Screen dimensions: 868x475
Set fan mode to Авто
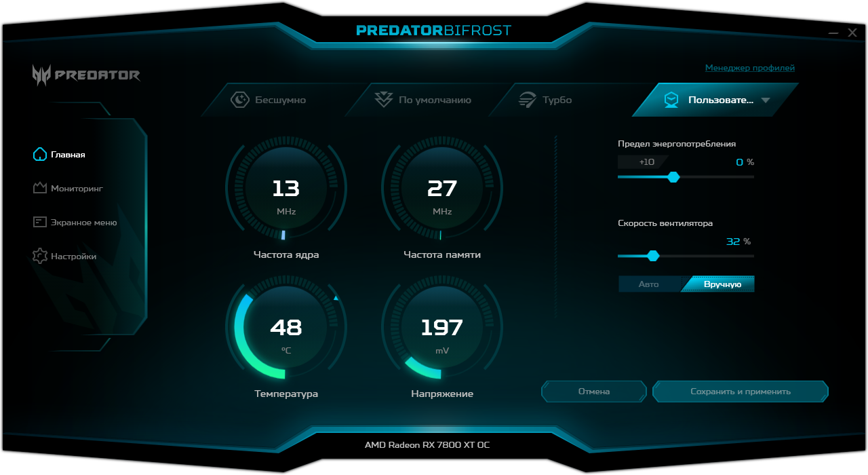[x=649, y=284]
